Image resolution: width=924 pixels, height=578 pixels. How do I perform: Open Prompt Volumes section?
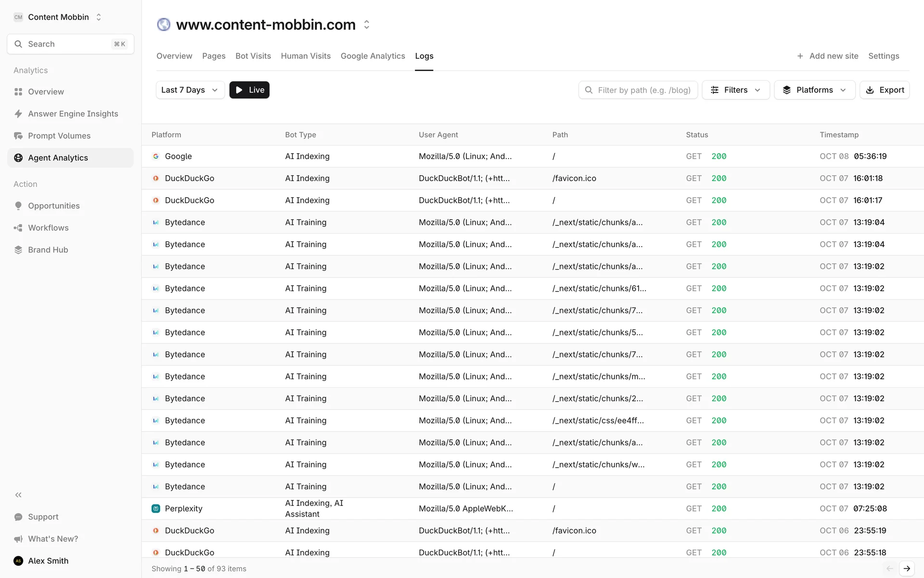(59, 136)
